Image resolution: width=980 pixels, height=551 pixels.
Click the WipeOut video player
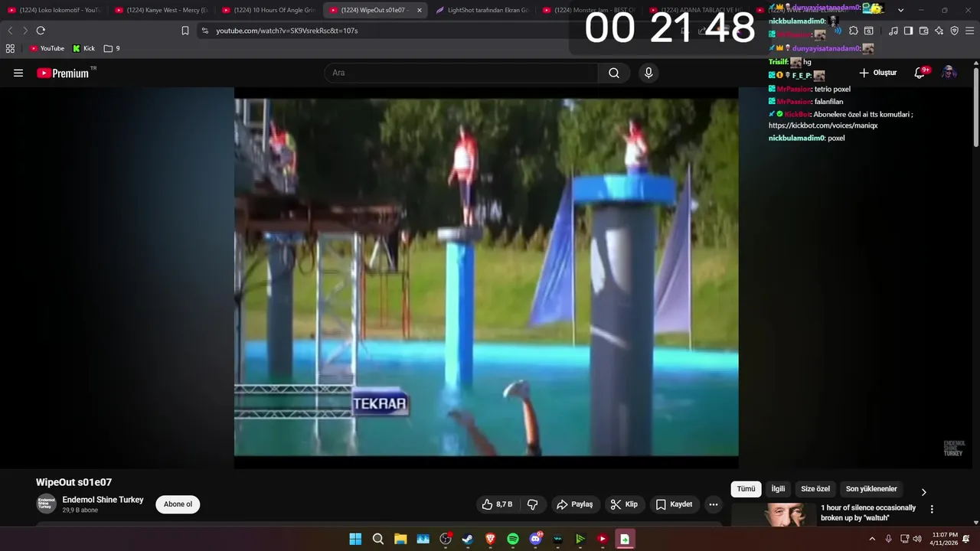486,277
